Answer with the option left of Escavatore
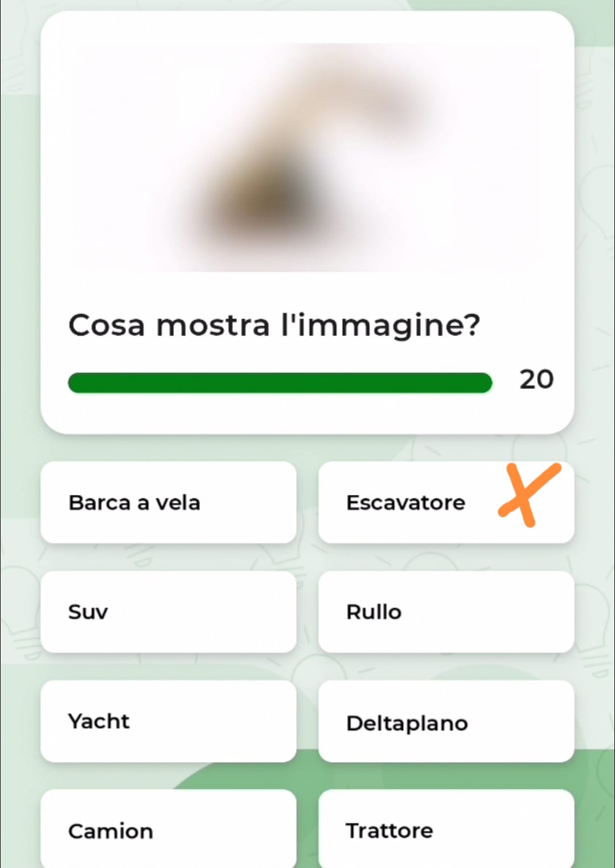The height and width of the screenshot is (868, 615). [169, 502]
